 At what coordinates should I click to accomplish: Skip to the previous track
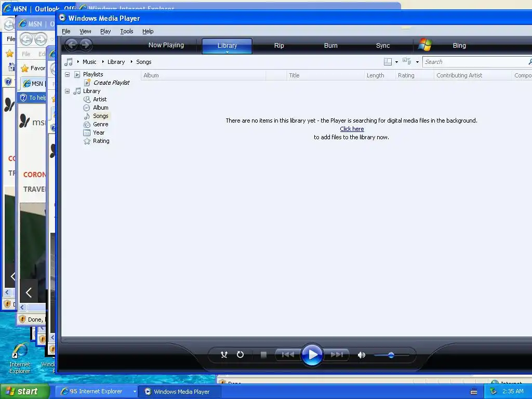click(x=288, y=355)
